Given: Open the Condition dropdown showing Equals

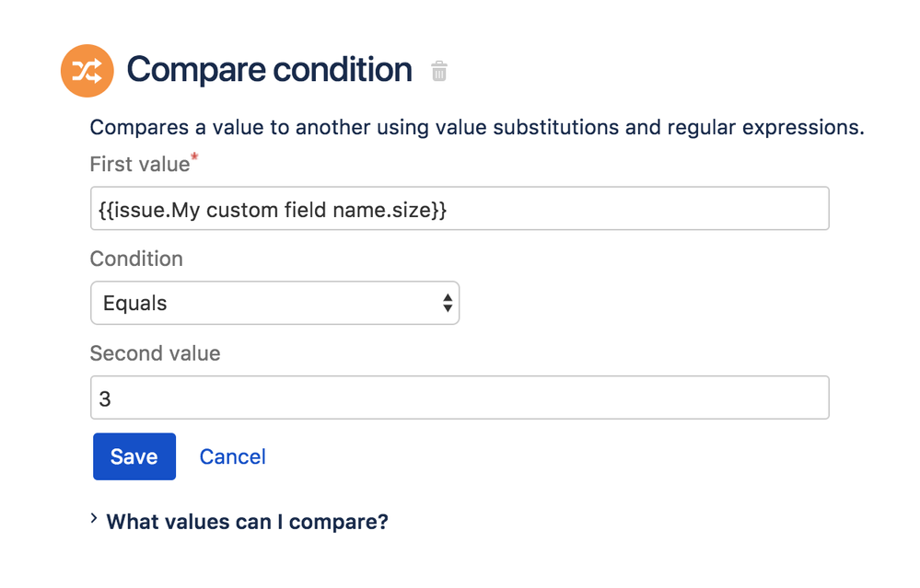Looking at the screenshot, I should tap(274, 303).
